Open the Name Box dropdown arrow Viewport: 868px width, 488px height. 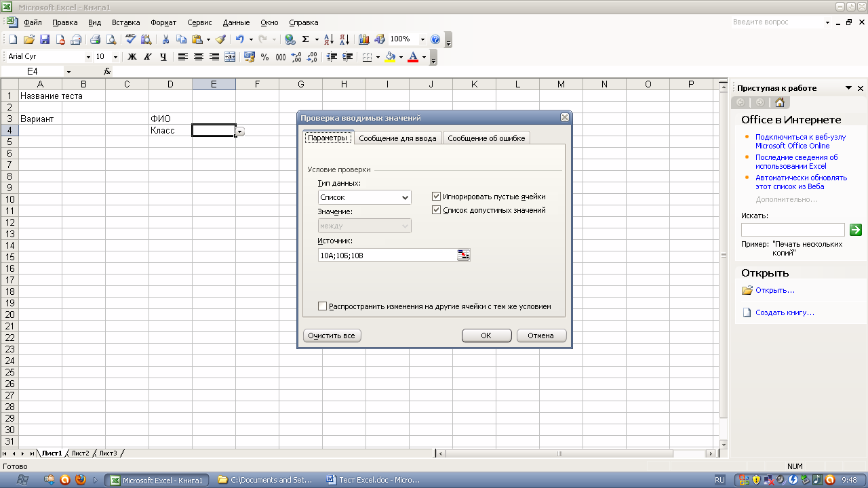point(68,71)
